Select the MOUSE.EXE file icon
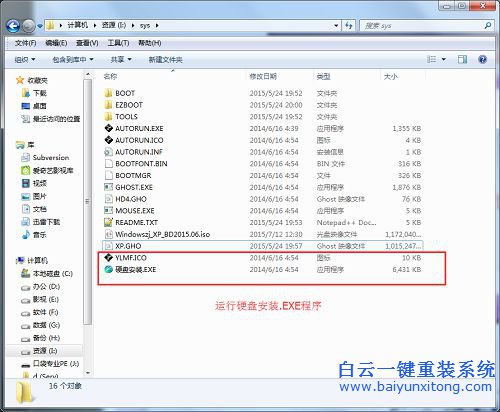Viewport: 500px width, 412px height. (x=108, y=210)
